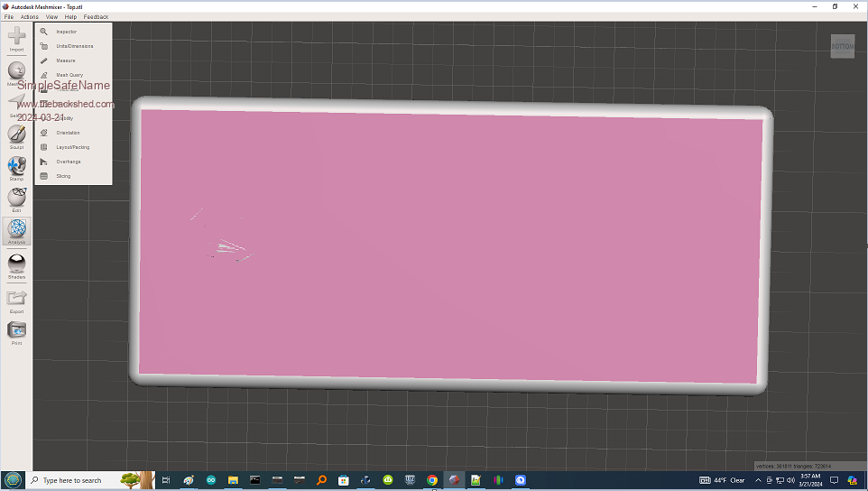
Task: Click the Export icon
Action: point(16,299)
